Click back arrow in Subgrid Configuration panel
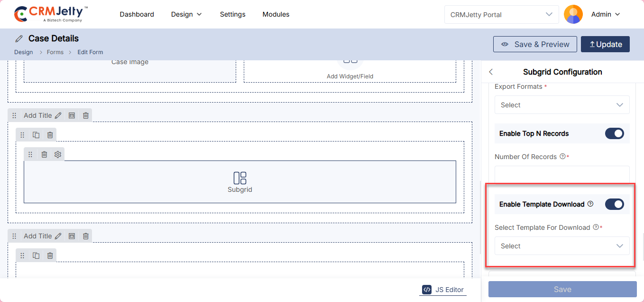The width and height of the screenshot is (644, 302). 491,72
